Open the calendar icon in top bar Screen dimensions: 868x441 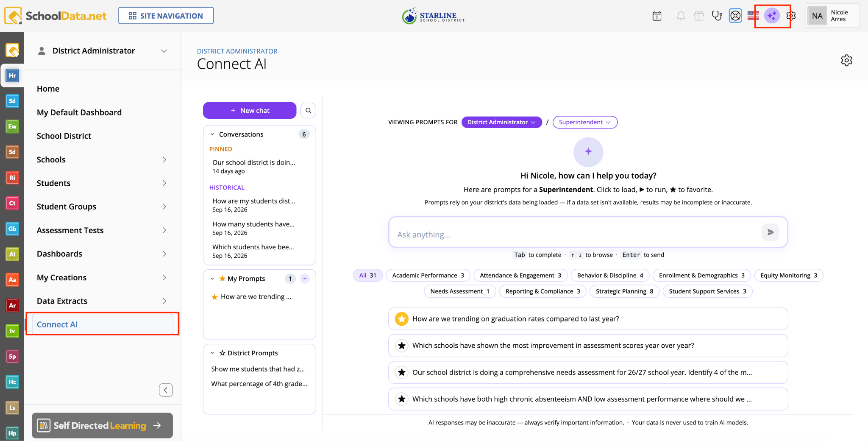[657, 16]
